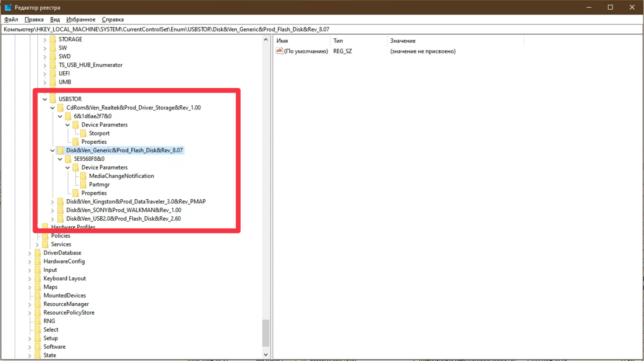
Task: Click the folder icon next to MediaChangeNotification
Action: pos(83,176)
